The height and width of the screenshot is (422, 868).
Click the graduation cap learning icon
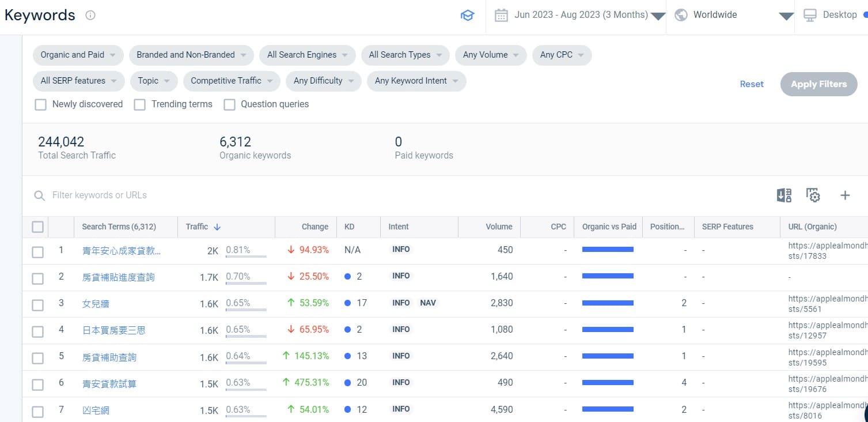[x=468, y=16]
